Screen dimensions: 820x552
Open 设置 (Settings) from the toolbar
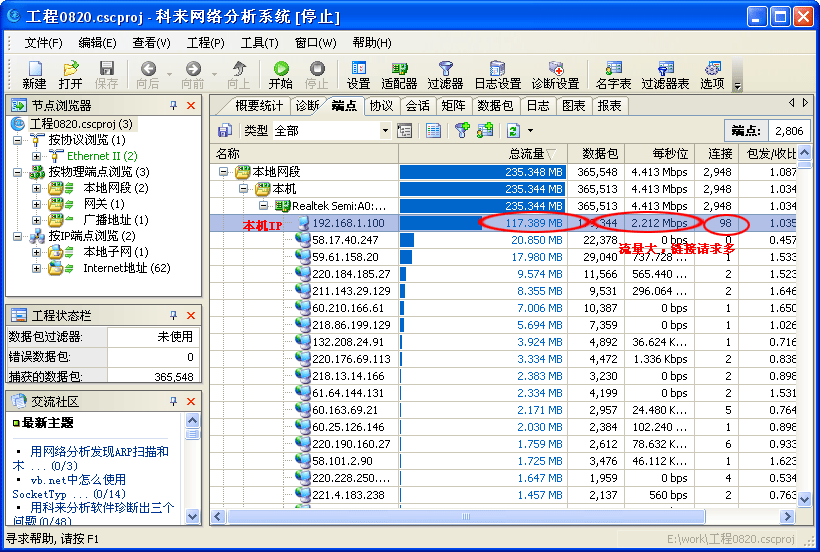(359, 75)
